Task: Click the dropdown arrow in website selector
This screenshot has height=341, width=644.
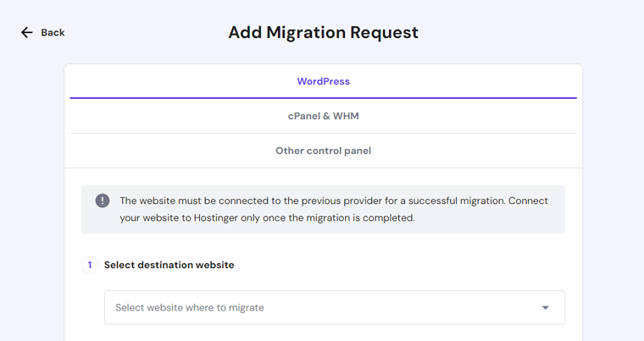Action: 545,307
